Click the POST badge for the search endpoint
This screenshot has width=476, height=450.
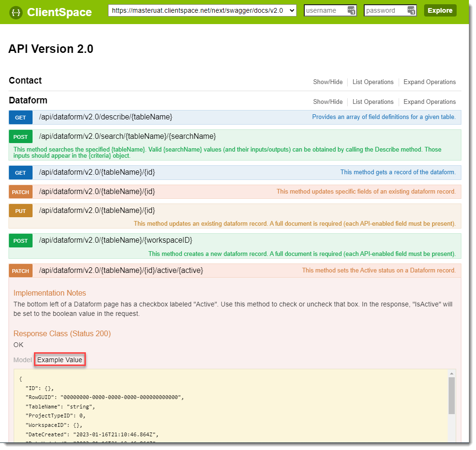[20, 137]
